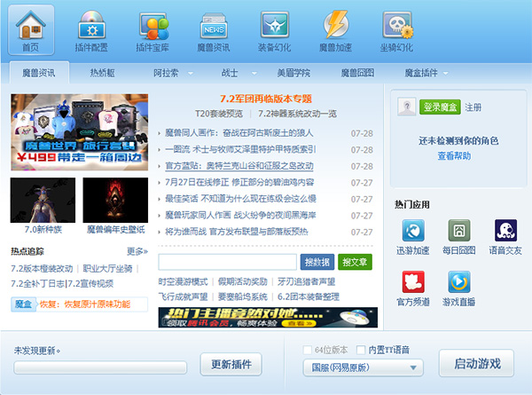The width and height of the screenshot is (532, 395).
Task: Open the 首页 home icon
Action: 31,30
